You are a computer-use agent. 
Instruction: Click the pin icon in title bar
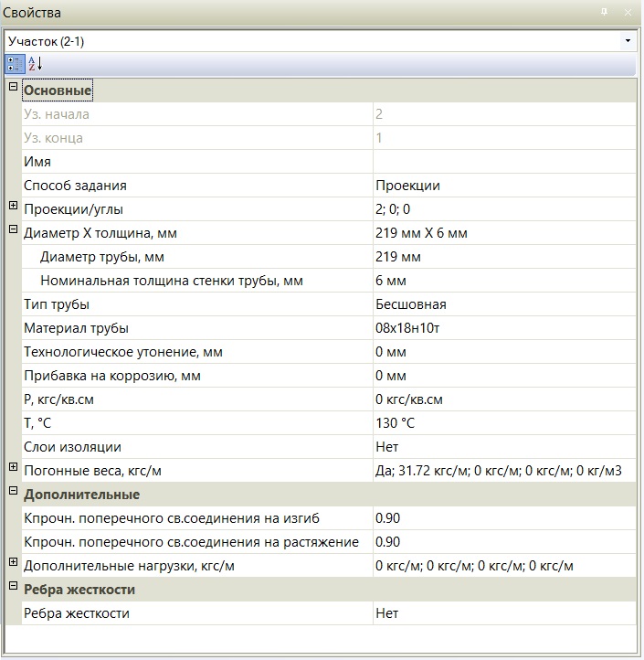coord(604,12)
